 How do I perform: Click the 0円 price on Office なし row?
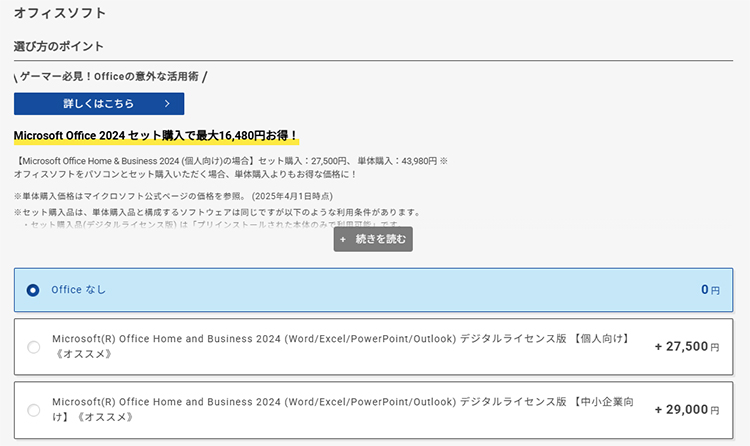(709, 290)
